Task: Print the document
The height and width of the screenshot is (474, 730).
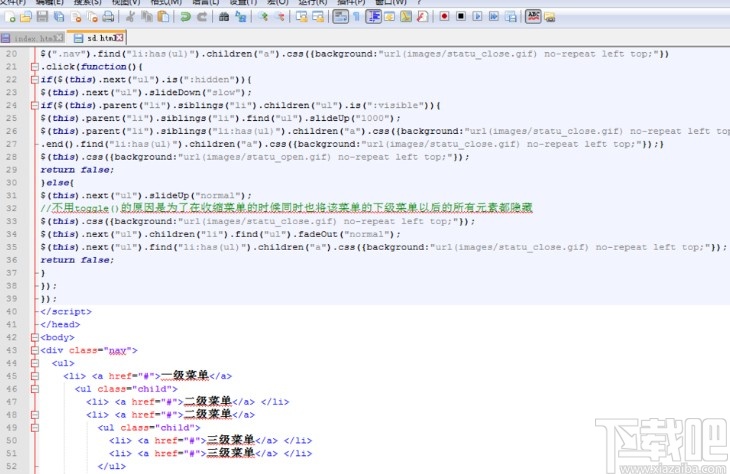Action: tap(108, 17)
